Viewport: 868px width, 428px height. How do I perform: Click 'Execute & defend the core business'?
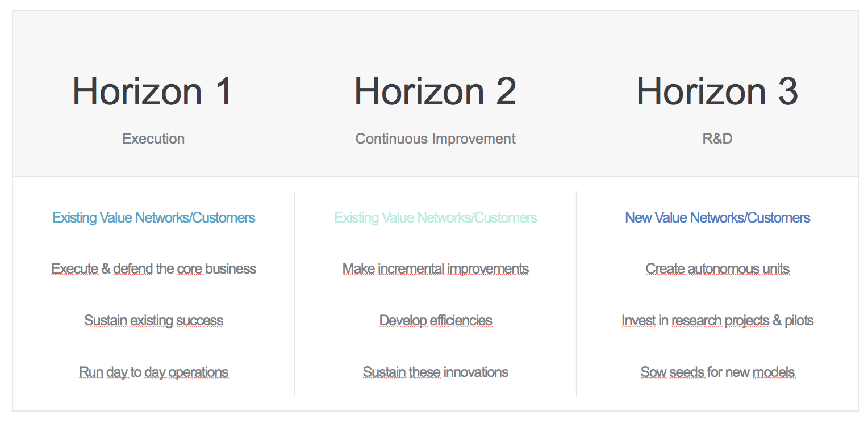[154, 269]
